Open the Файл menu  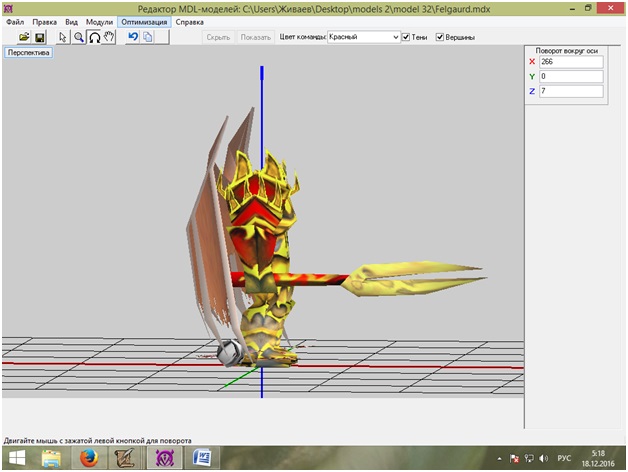click(x=15, y=21)
